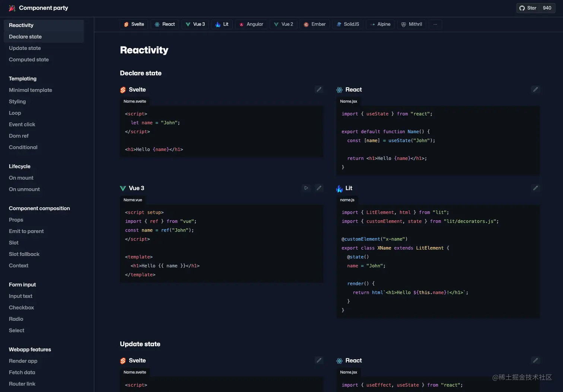Edit the React Update state snippet
The height and width of the screenshot is (392, 563).
(535, 360)
